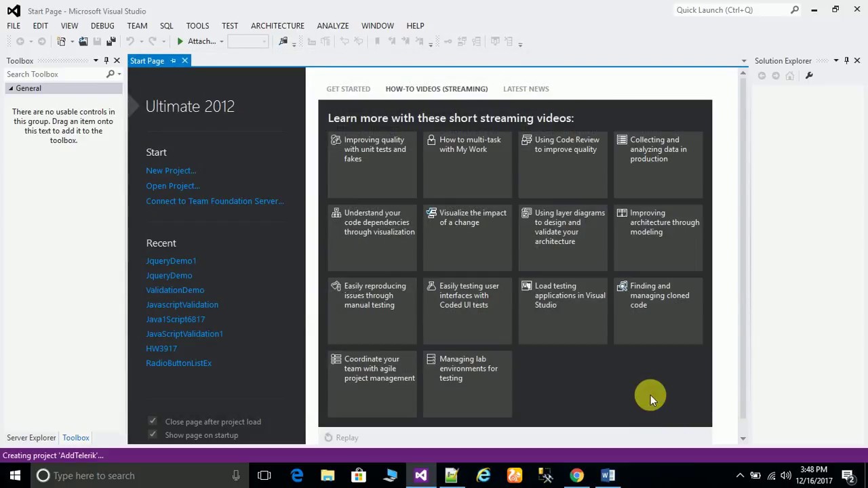Click Connect to Team Foundation Server link
The image size is (868, 488).
[215, 201]
